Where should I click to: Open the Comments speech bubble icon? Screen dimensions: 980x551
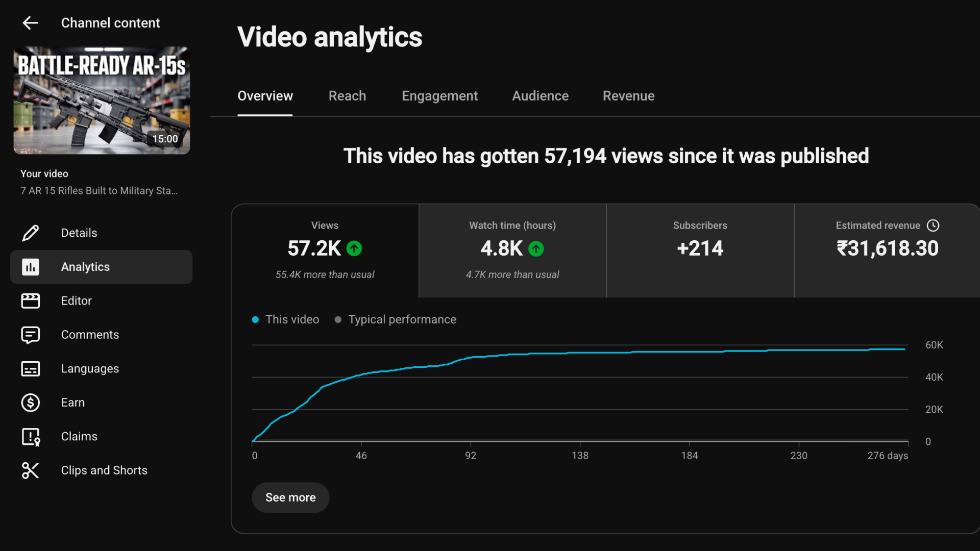30,335
